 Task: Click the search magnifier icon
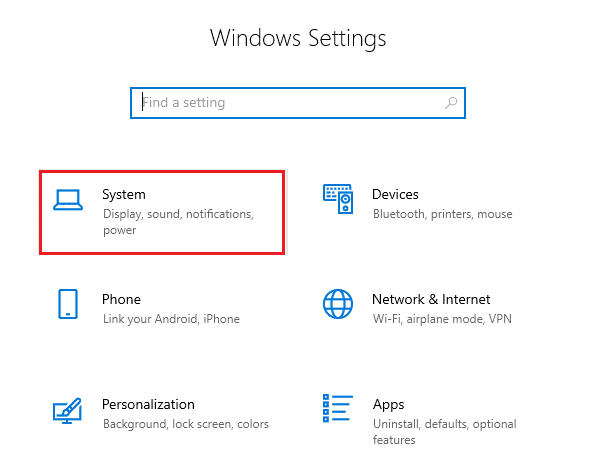(451, 102)
